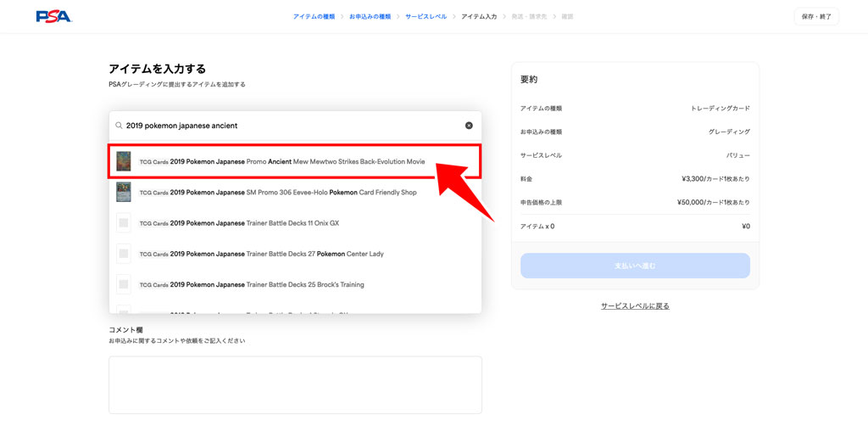Click the Eevee-Holo card thumbnail
The height and width of the screenshot is (426, 868).
124,193
